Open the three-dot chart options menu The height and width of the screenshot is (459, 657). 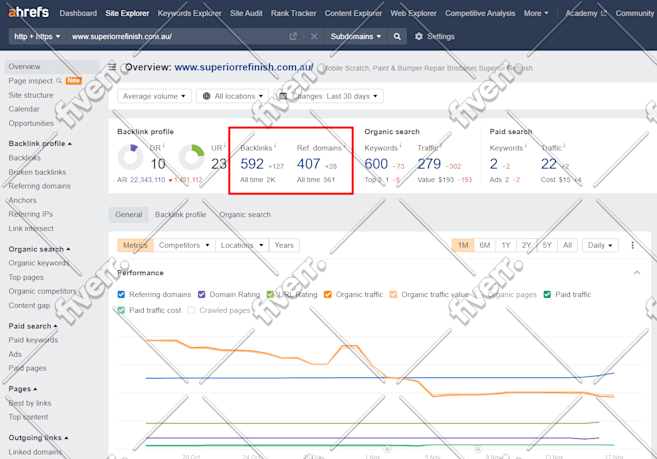[632, 245]
